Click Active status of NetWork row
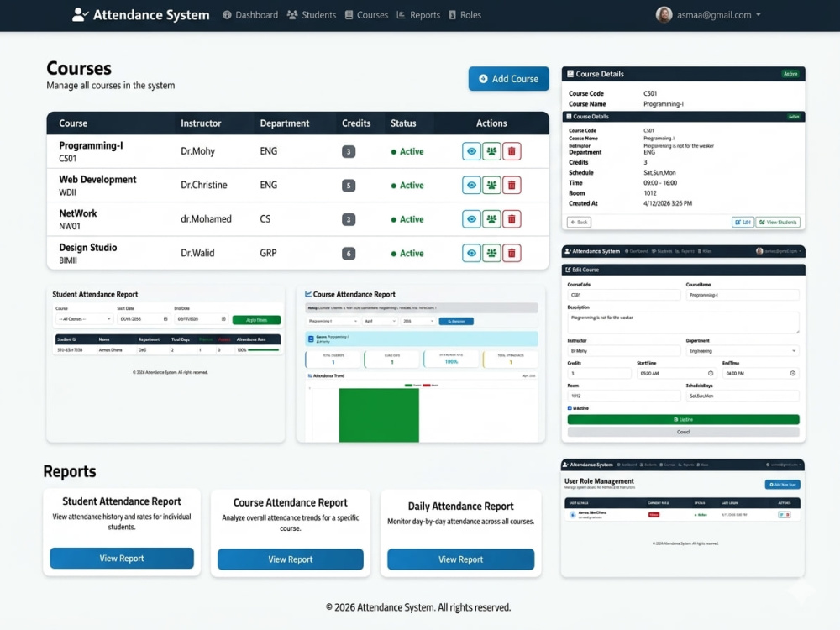 coord(407,219)
